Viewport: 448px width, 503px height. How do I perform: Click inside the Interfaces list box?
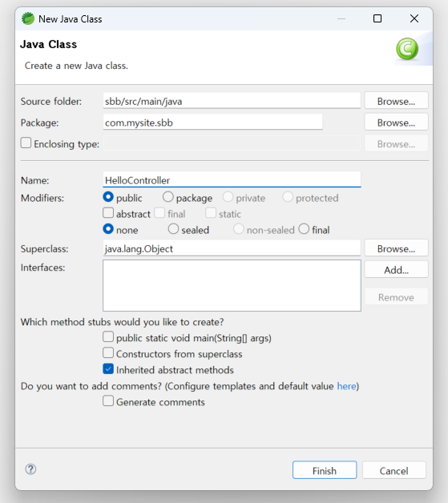232,285
